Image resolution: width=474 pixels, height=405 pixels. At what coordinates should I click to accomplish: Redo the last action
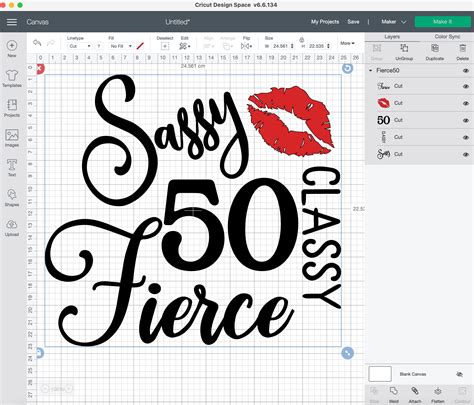[51, 43]
